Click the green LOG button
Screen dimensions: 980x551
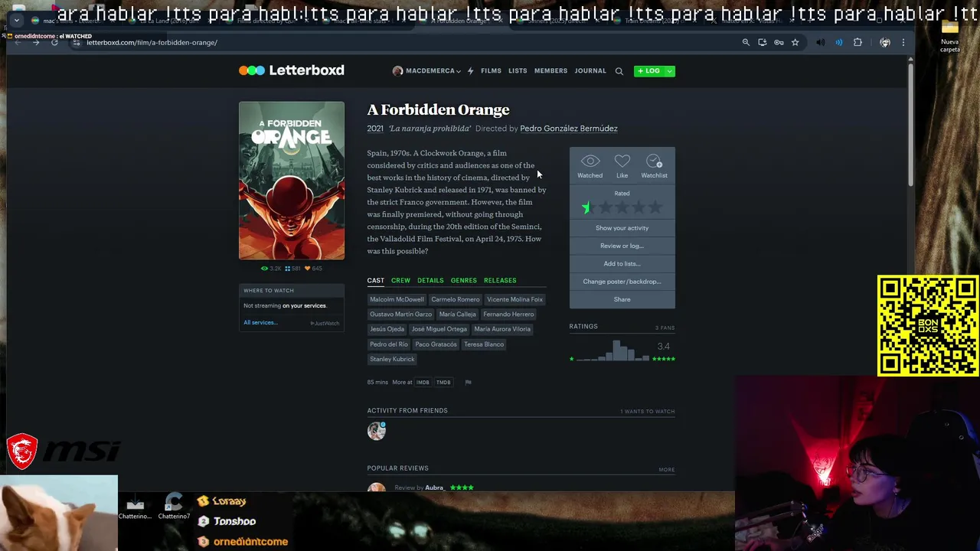648,71
